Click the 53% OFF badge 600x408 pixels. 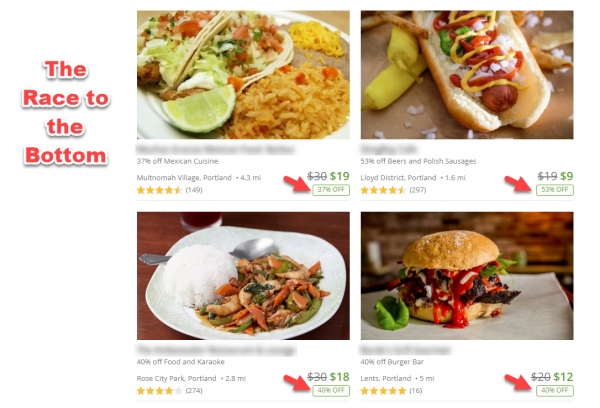pyautogui.click(x=555, y=190)
